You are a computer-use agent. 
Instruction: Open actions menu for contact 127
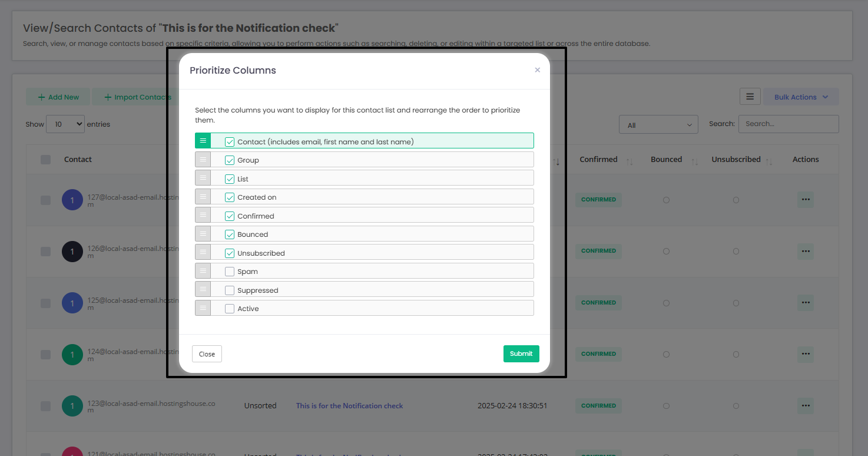[806, 200]
